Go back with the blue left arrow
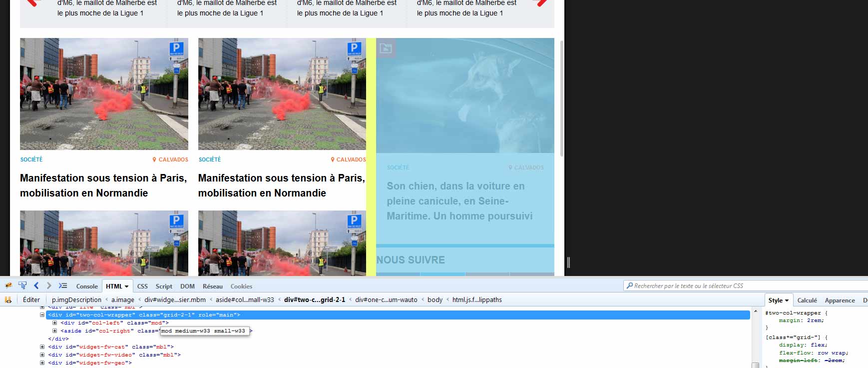 coord(36,285)
